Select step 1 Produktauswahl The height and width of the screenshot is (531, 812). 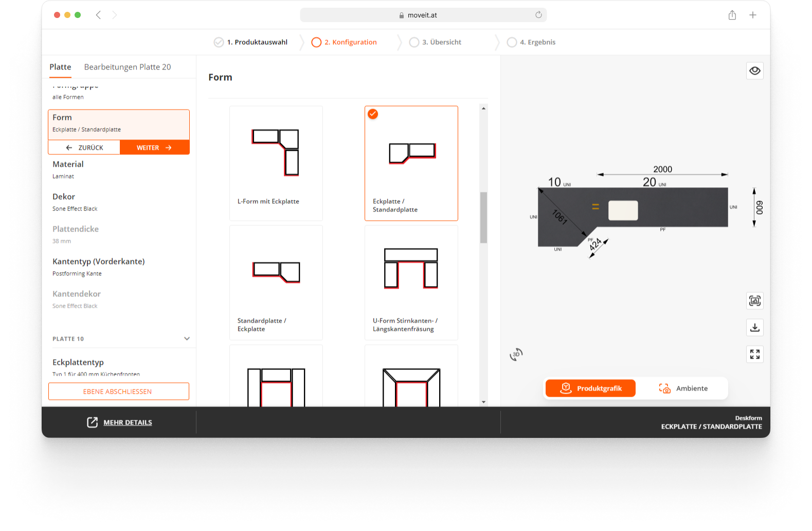point(251,42)
